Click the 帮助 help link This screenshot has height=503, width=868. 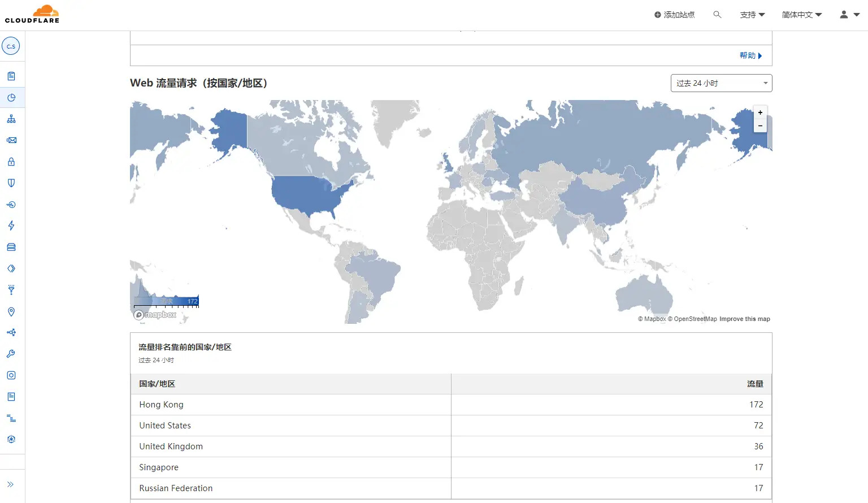(750, 55)
